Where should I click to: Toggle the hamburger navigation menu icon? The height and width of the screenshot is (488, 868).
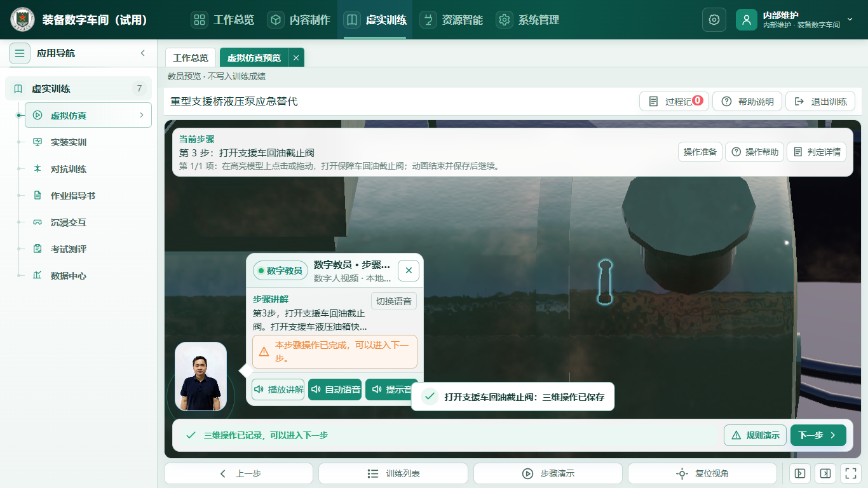click(20, 53)
